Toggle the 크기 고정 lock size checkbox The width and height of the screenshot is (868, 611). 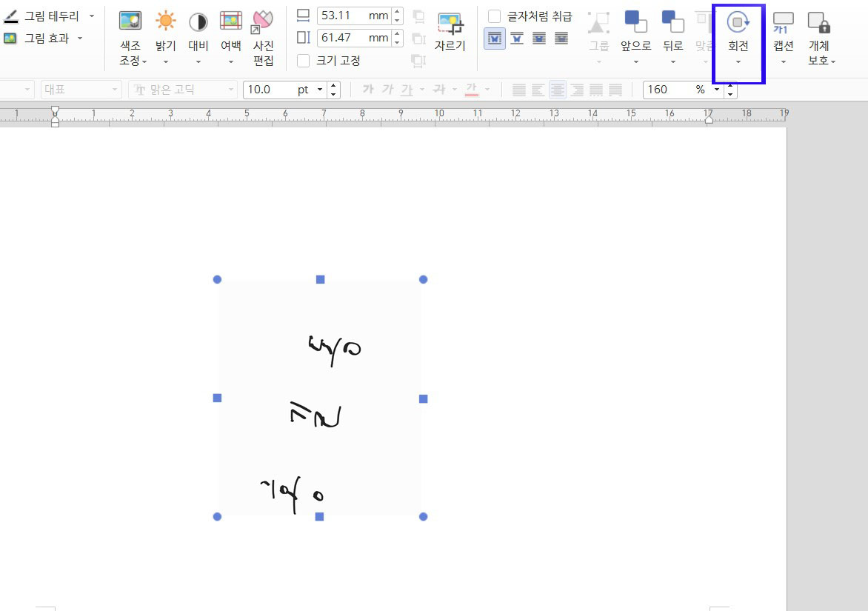coord(304,60)
